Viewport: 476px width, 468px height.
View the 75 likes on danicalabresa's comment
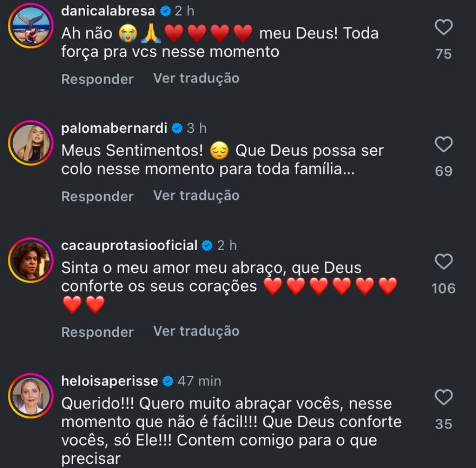[443, 53]
